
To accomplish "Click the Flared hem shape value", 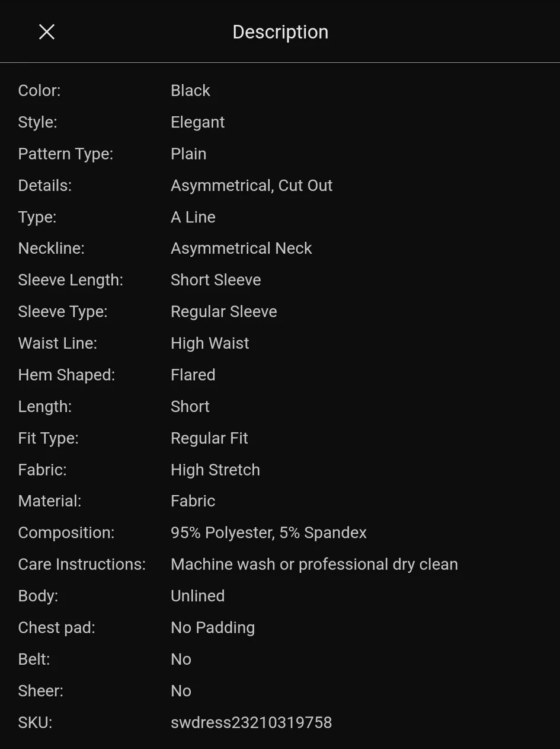I will 193,375.
